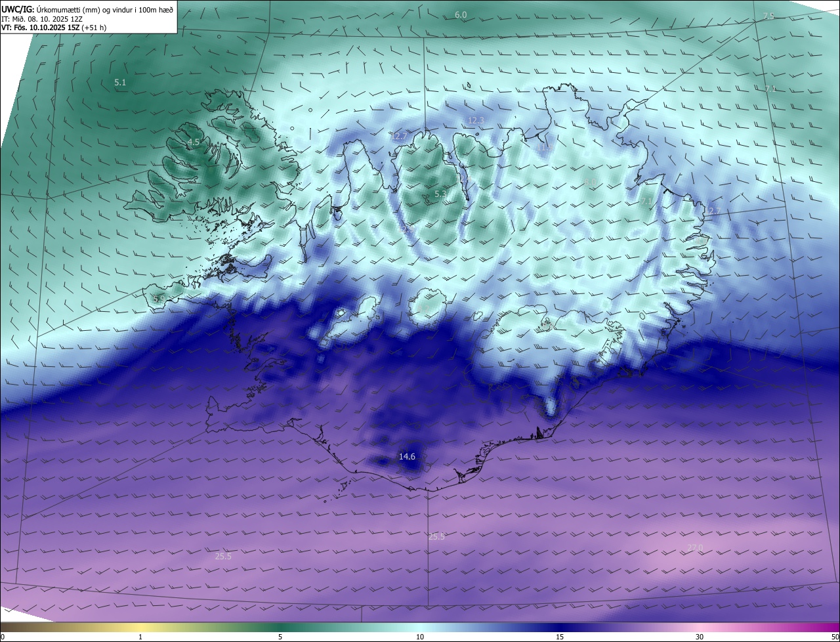Screen dimensions: 840x642
Task: Click the 4.5 value on the Westfjords
Action: tap(194, 142)
